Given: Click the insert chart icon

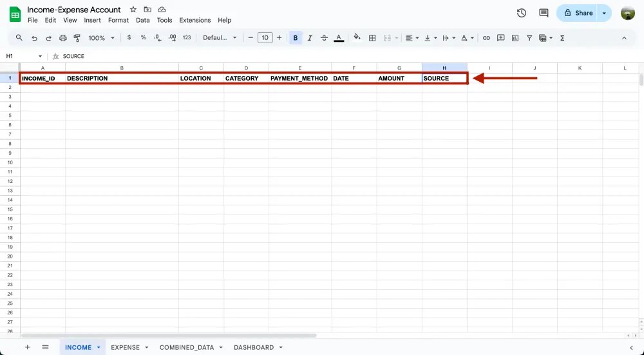Looking at the screenshot, I should (515, 38).
